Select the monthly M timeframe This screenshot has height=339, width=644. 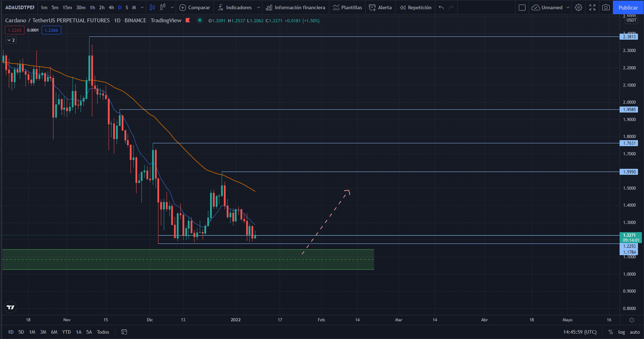click(x=134, y=8)
